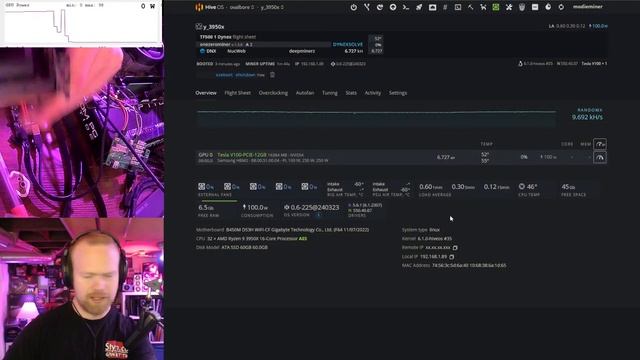Click the 0.60 one-minute load average value

coord(431,187)
